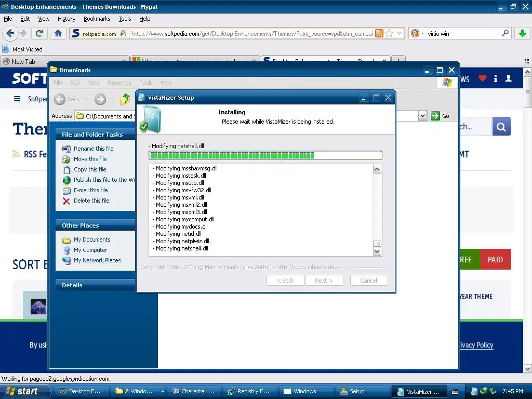This screenshot has height=399, width=532.
Task: Open the Softpedia user account icon
Action: 508,78
